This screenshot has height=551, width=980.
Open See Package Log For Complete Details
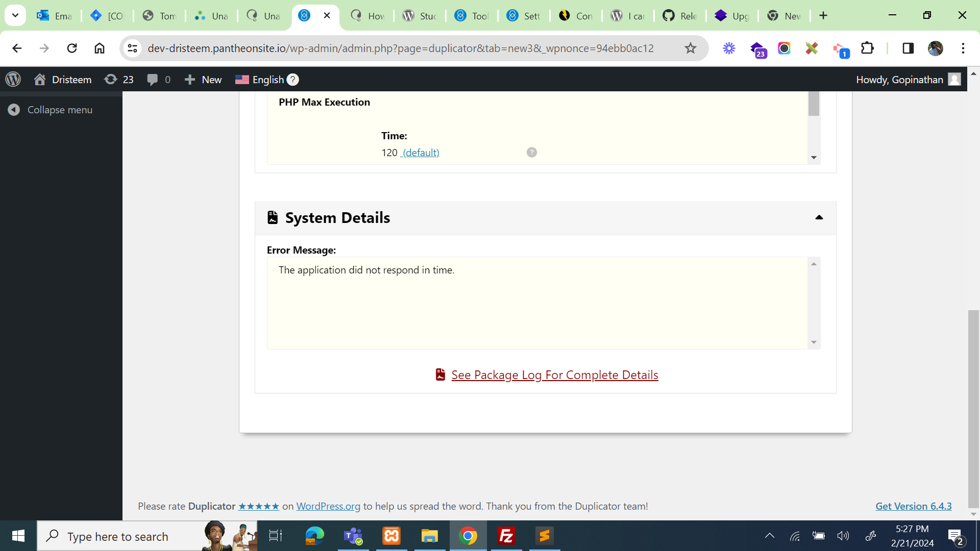pos(555,375)
